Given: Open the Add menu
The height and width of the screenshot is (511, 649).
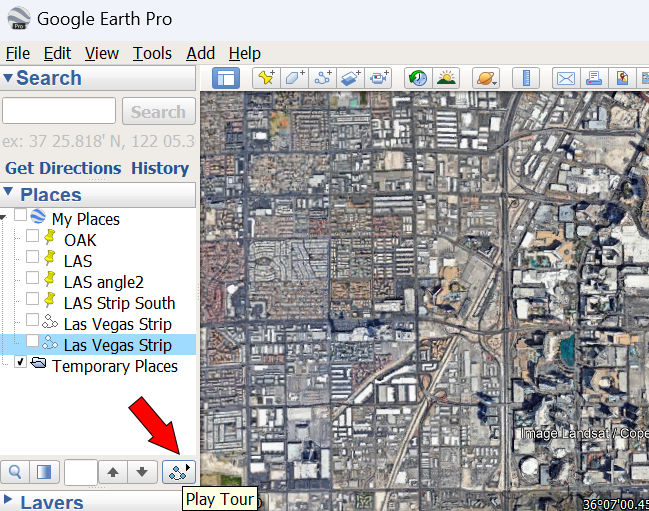Looking at the screenshot, I should (x=200, y=53).
